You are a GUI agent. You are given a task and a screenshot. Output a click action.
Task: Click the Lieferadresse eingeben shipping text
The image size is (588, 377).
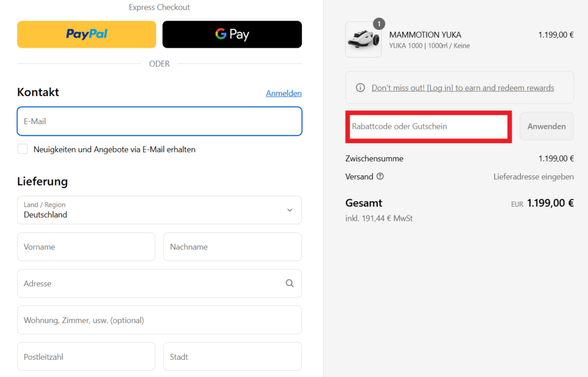tap(533, 176)
